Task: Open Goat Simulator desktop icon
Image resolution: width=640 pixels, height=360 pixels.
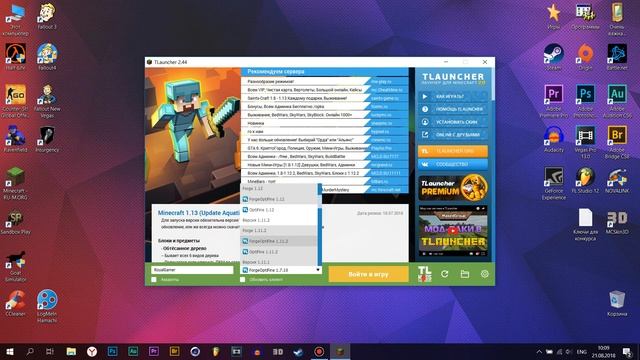Action: point(16,266)
